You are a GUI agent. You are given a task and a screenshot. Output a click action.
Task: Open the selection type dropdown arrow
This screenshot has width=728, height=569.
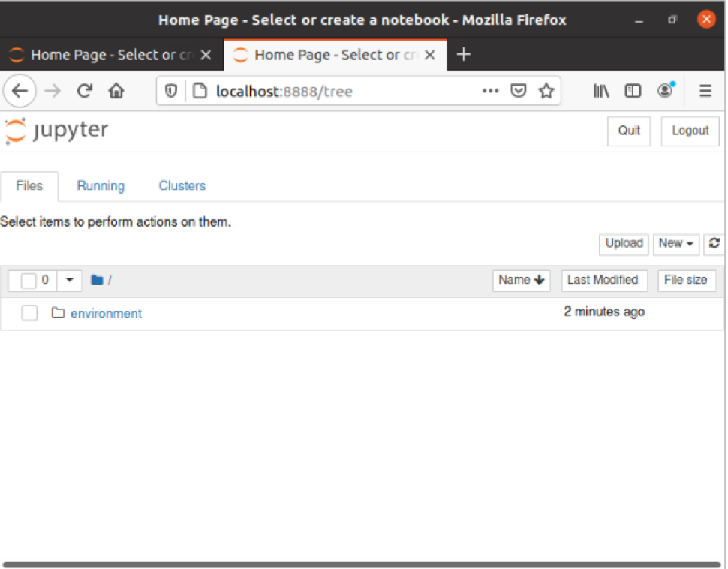pyautogui.click(x=70, y=280)
